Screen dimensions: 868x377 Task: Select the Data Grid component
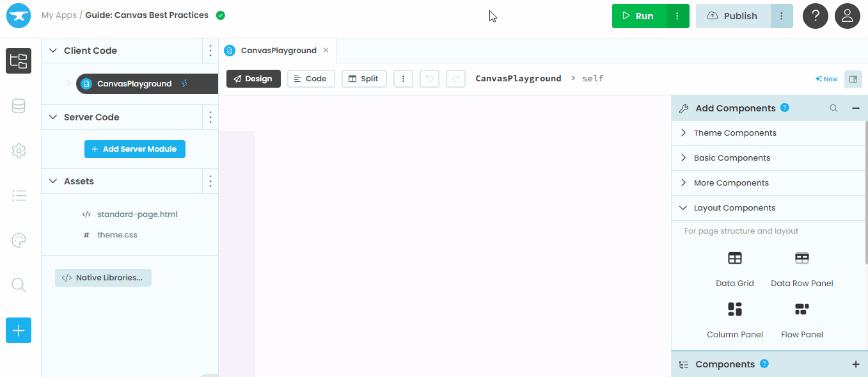(x=734, y=268)
